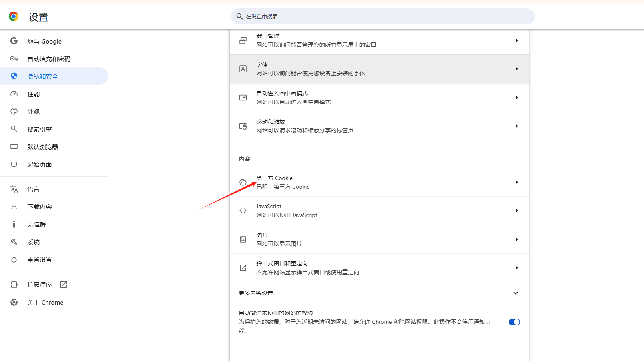This screenshot has height=361, width=644.
Task: Click the accessibility figure icon
Action: pyautogui.click(x=14, y=224)
